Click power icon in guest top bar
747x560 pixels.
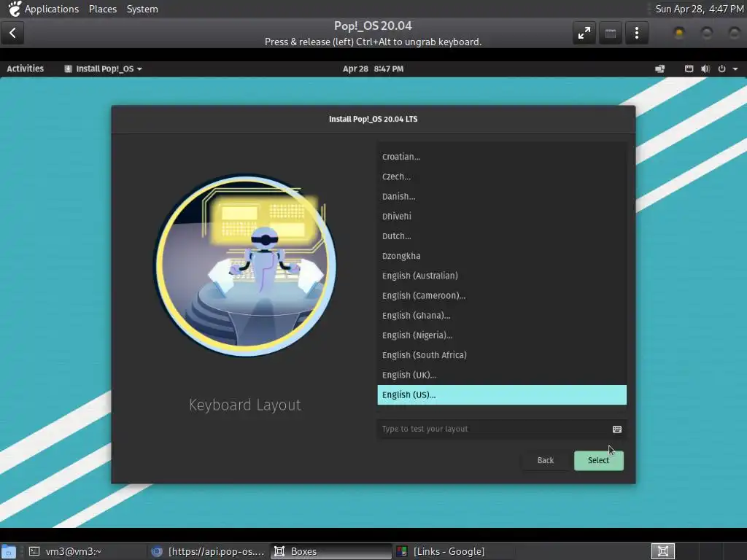pos(721,69)
